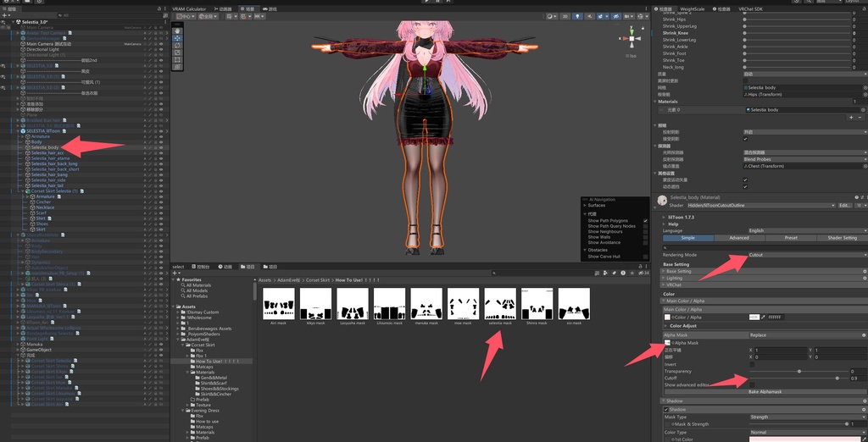Viewport: 868px width, 442px height.
Task: Toggle the Shadow checkbox
Action: pos(666,409)
